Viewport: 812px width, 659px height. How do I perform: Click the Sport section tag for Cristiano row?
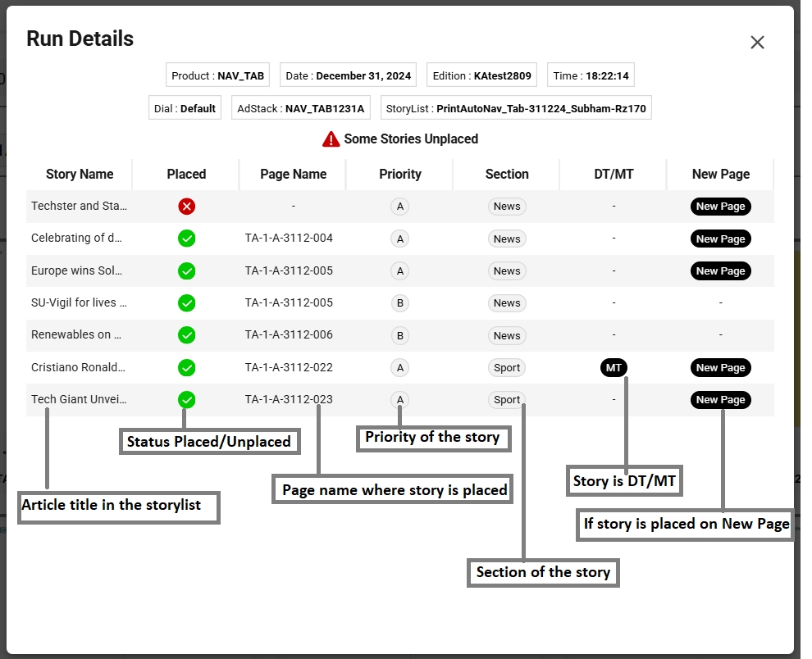[x=507, y=367]
